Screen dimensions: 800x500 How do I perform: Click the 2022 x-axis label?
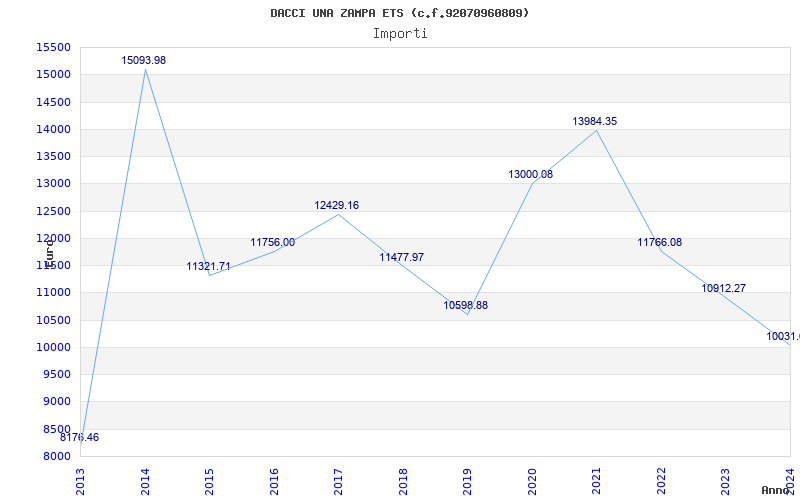point(661,481)
